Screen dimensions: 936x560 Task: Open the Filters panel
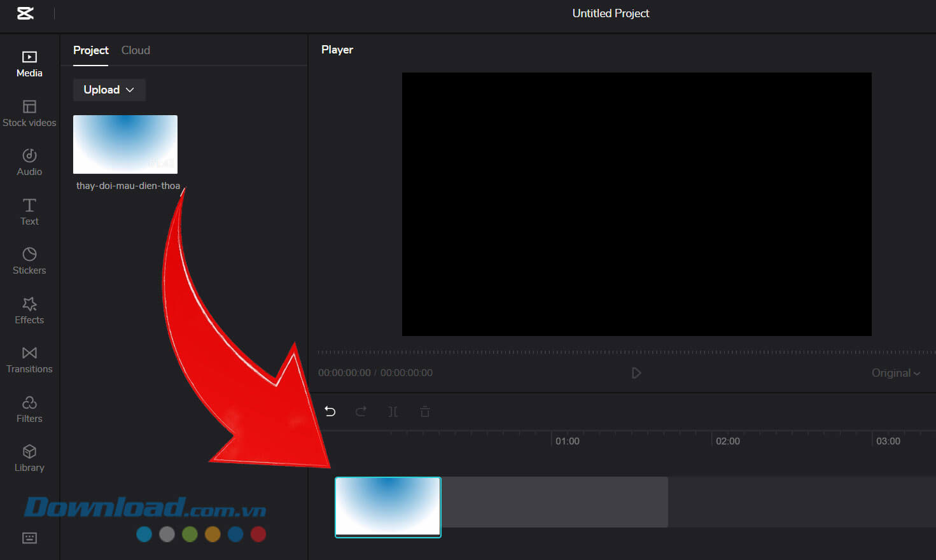(x=29, y=409)
